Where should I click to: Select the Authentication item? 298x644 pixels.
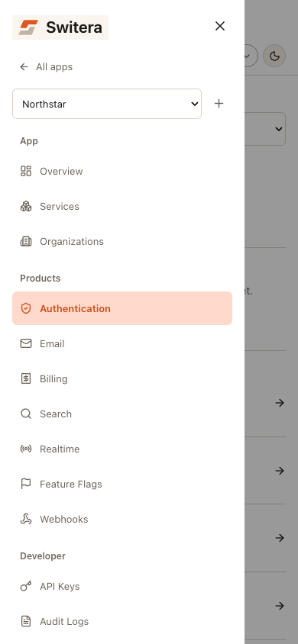[122, 308]
